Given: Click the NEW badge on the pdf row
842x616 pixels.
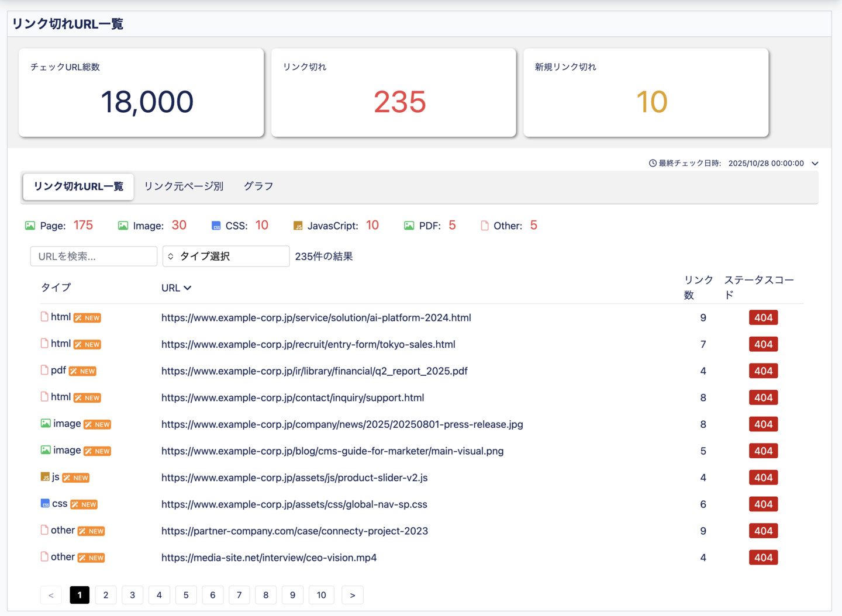Looking at the screenshot, I should [82, 371].
